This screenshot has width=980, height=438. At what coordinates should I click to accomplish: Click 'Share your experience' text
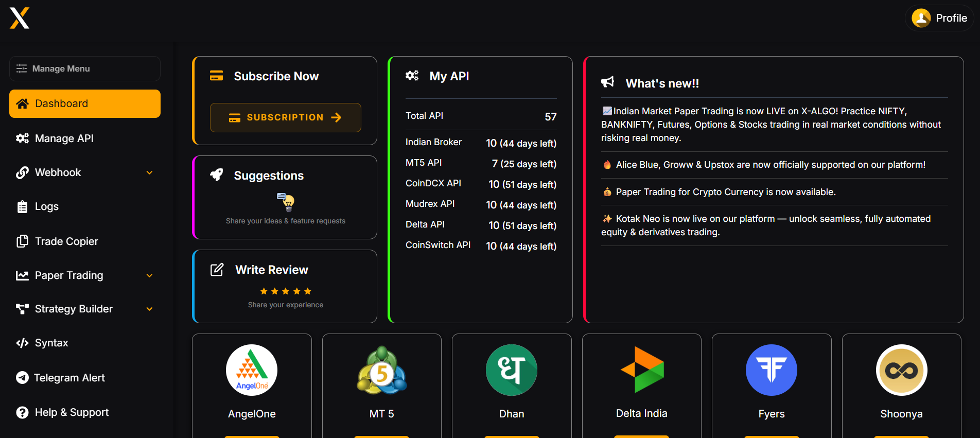pyautogui.click(x=286, y=305)
